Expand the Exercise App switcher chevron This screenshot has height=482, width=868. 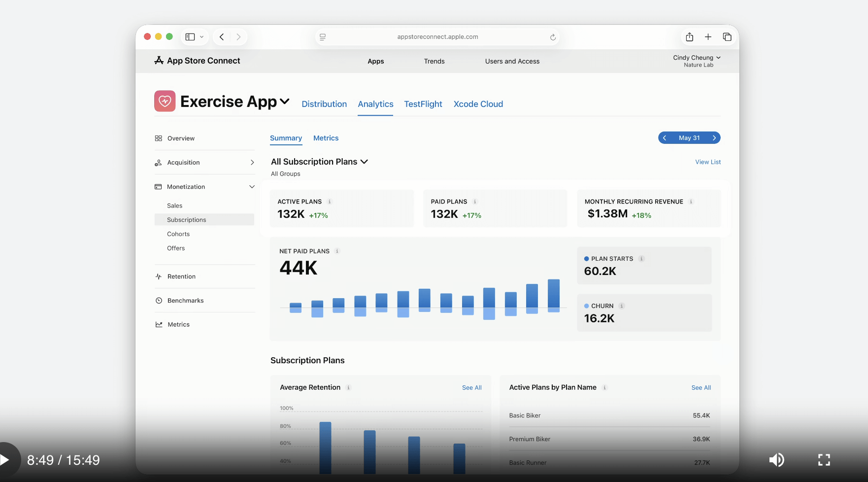coord(284,102)
